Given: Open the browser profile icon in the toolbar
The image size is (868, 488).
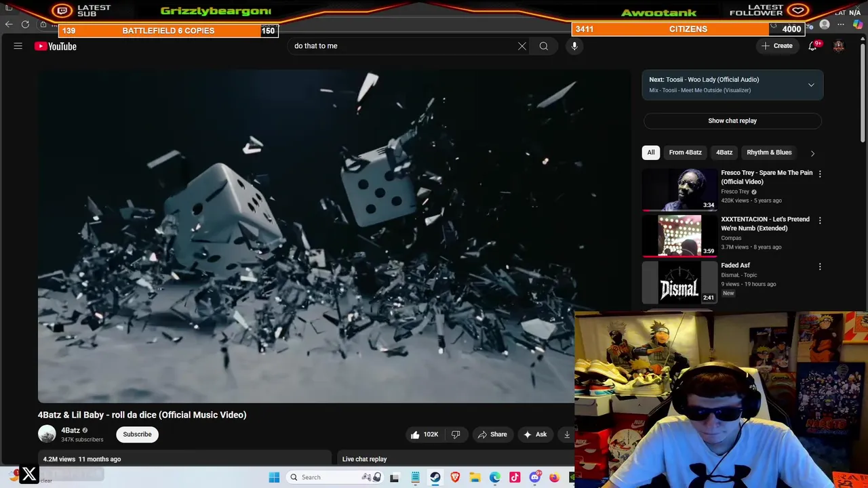Looking at the screenshot, I should click(x=825, y=25).
